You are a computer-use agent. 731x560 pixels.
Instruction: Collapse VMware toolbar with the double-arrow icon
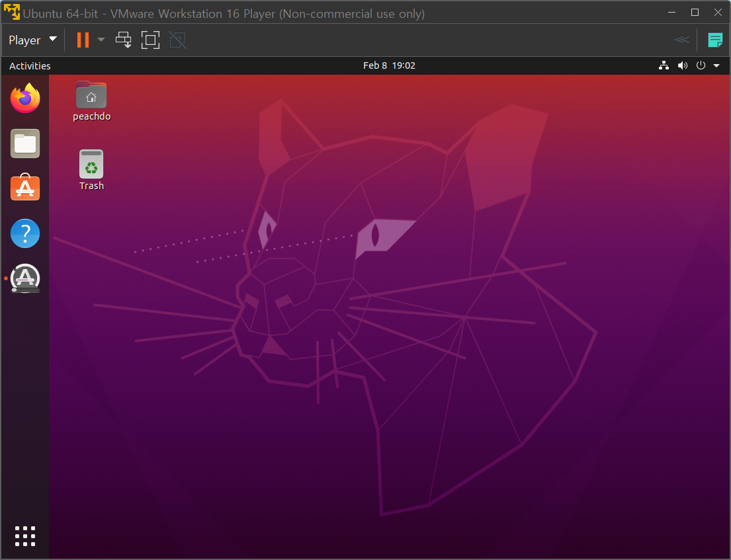coord(681,40)
